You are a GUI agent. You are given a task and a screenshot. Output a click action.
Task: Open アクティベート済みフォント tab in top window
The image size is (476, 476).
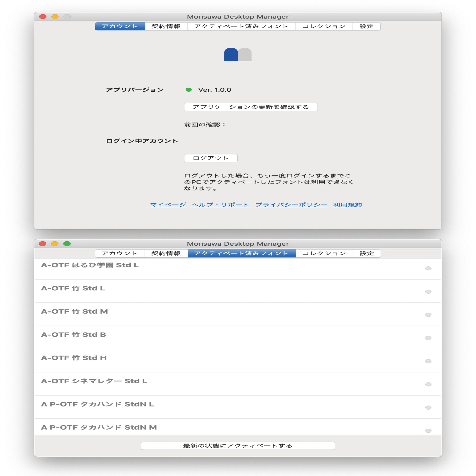pos(241,26)
